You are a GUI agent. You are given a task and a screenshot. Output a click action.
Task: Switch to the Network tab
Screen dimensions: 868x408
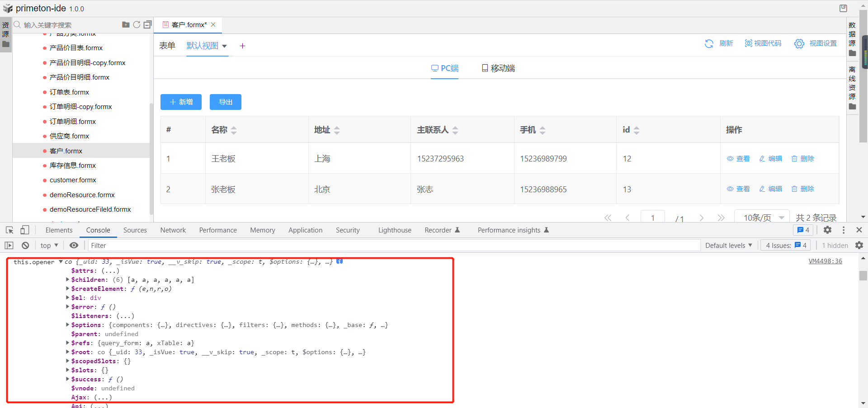[173, 230]
